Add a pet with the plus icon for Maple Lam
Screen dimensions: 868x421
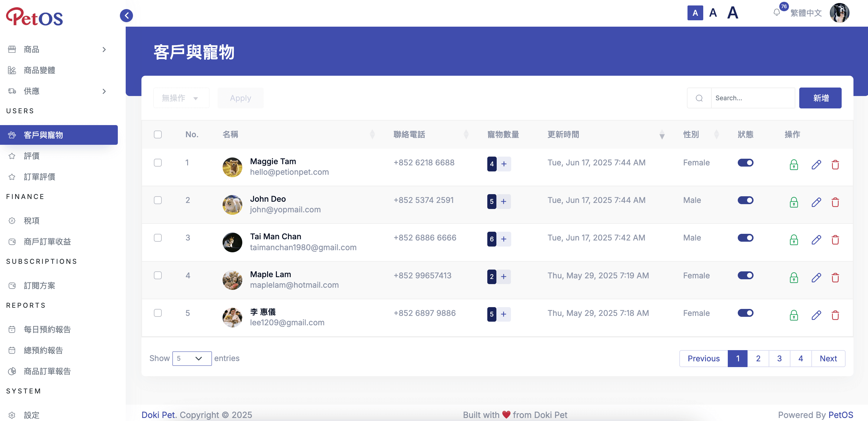pos(503,277)
